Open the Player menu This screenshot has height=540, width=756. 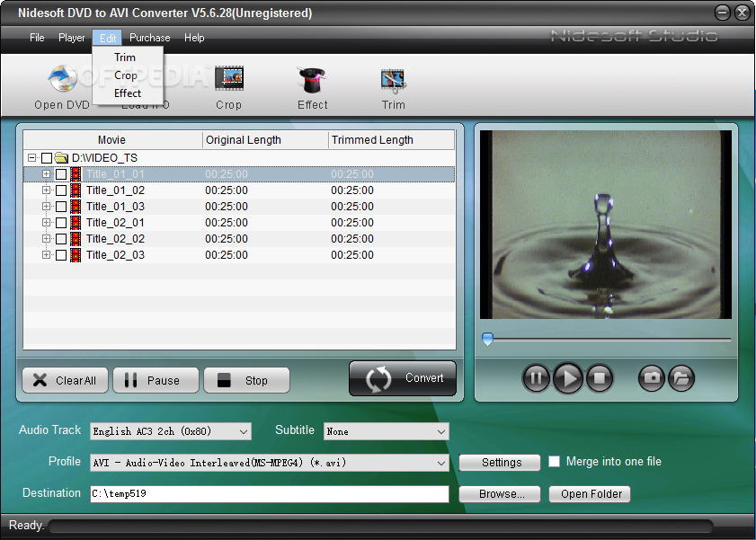tap(71, 38)
